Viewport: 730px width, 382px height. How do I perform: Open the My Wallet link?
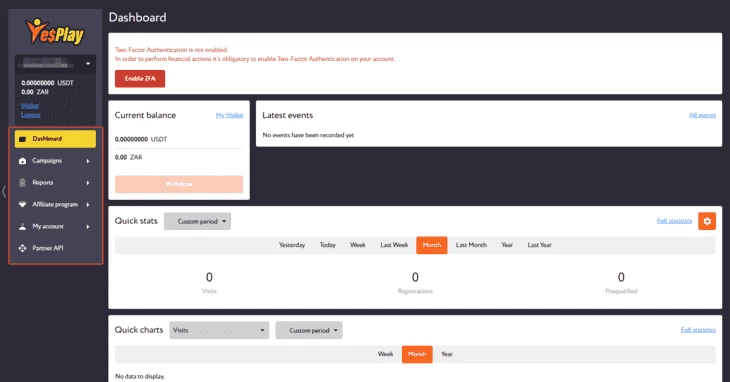[x=230, y=115]
